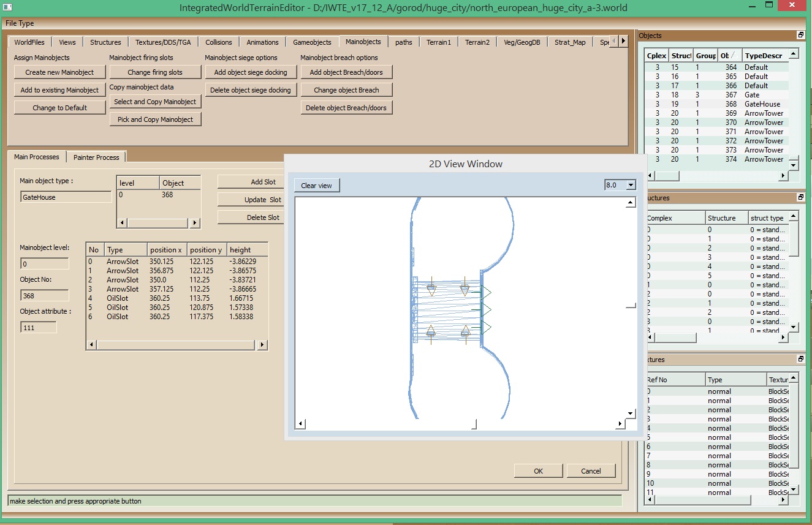Sort the Objects list by TypeDescr column
The height and width of the screenshot is (525, 812).
pyautogui.click(x=764, y=56)
